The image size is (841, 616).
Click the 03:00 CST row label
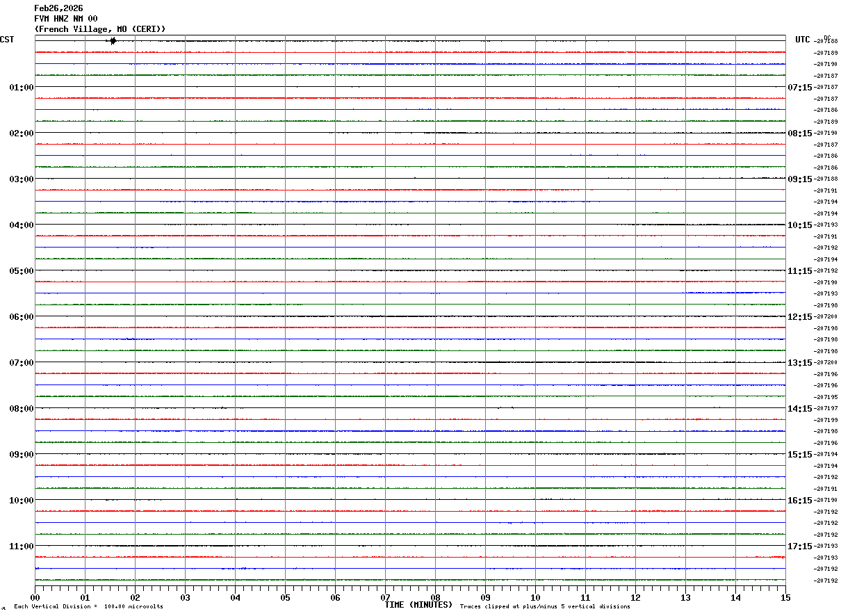tap(22, 179)
